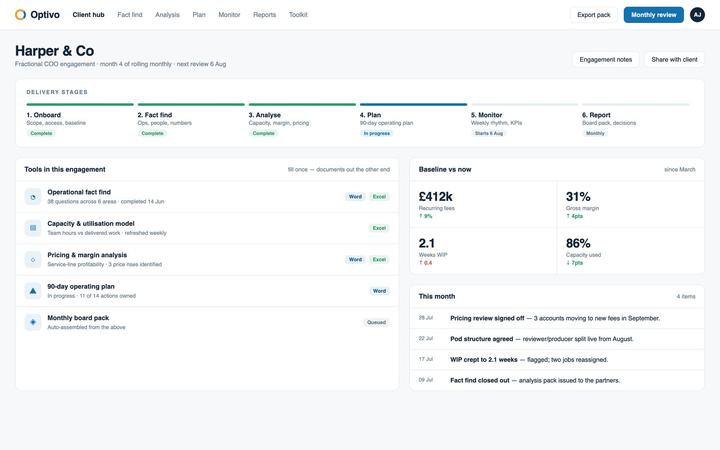Download Excel for Capacity & utilisation model
This screenshot has width=720, height=450.
[379, 228]
